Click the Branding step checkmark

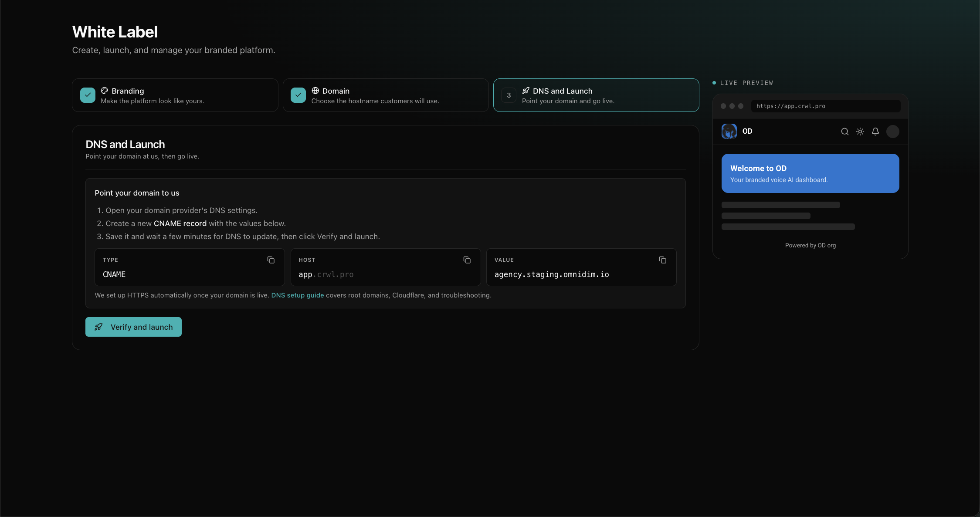tap(88, 95)
